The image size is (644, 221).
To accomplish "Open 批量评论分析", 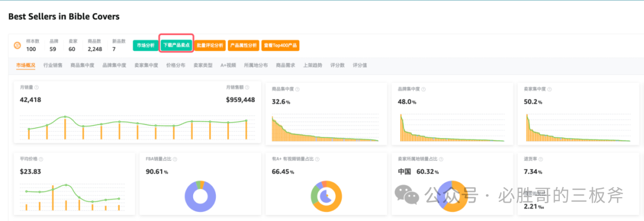I will 210,45.
